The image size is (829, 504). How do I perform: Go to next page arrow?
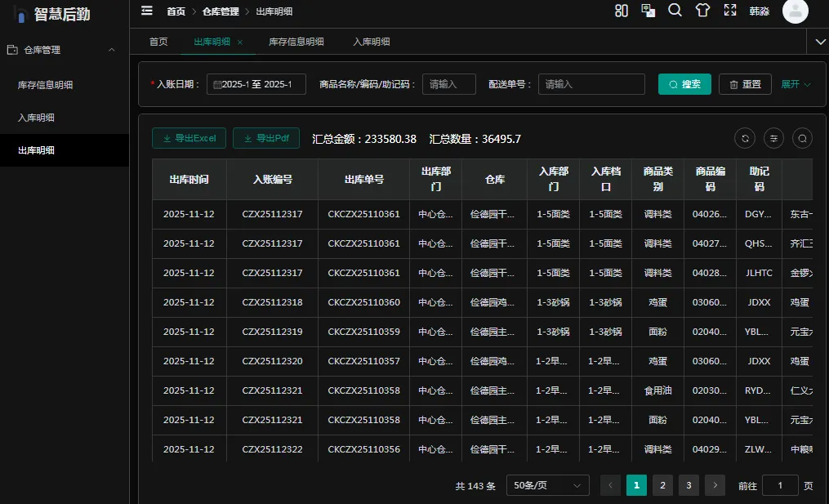[x=715, y=485]
